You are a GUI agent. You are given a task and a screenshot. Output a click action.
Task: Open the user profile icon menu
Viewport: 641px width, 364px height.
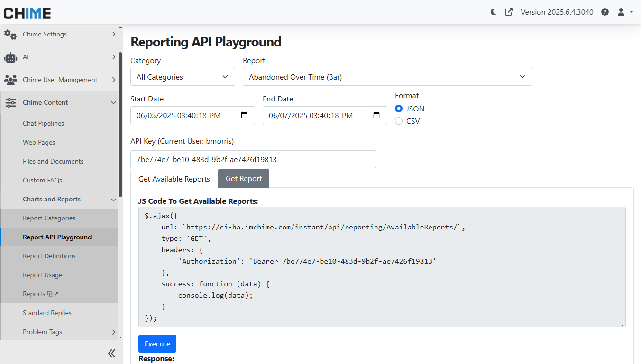tap(621, 12)
